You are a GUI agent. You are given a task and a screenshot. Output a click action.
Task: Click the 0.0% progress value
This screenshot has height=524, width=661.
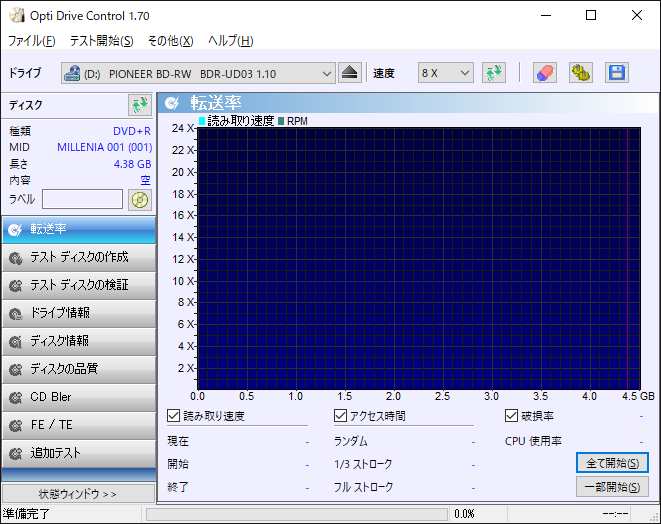click(464, 514)
